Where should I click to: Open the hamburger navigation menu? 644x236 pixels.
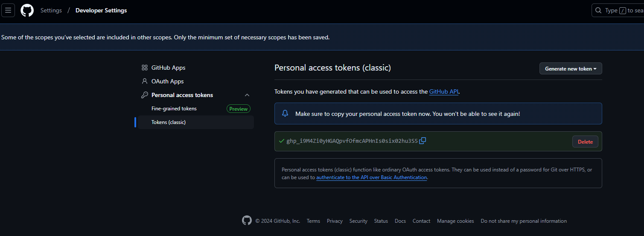click(8, 10)
